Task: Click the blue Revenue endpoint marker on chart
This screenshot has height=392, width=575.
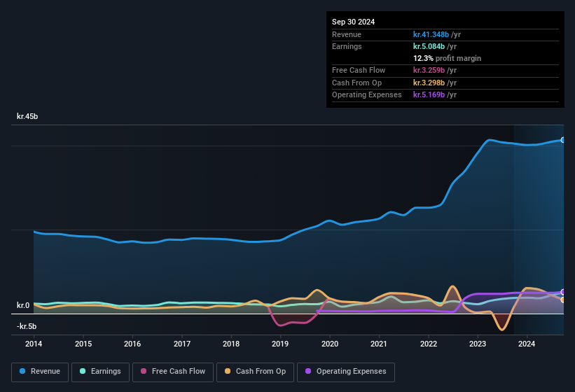Action: tap(563, 140)
